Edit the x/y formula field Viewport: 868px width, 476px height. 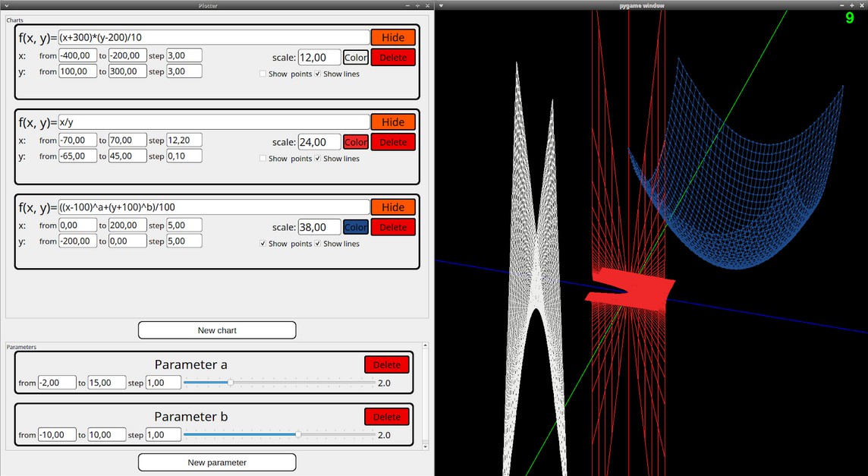tap(214, 122)
